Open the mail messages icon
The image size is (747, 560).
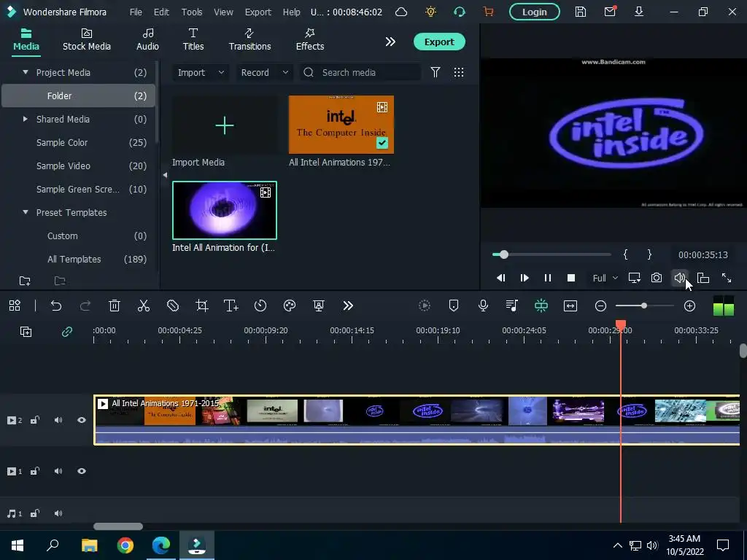click(x=610, y=12)
